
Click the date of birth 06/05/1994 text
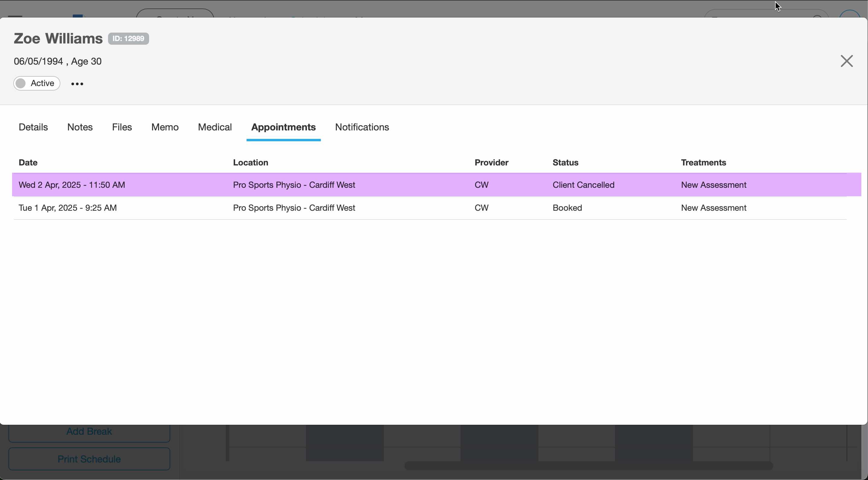pyautogui.click(x=38, y=61)
